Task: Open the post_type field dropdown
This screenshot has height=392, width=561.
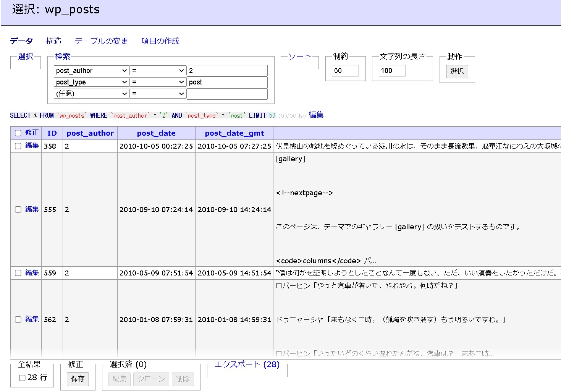Action: (x=91, y=82)
